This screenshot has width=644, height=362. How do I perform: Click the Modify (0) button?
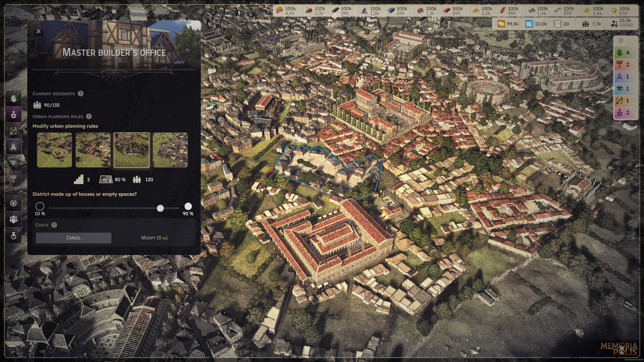coord(154,238)
